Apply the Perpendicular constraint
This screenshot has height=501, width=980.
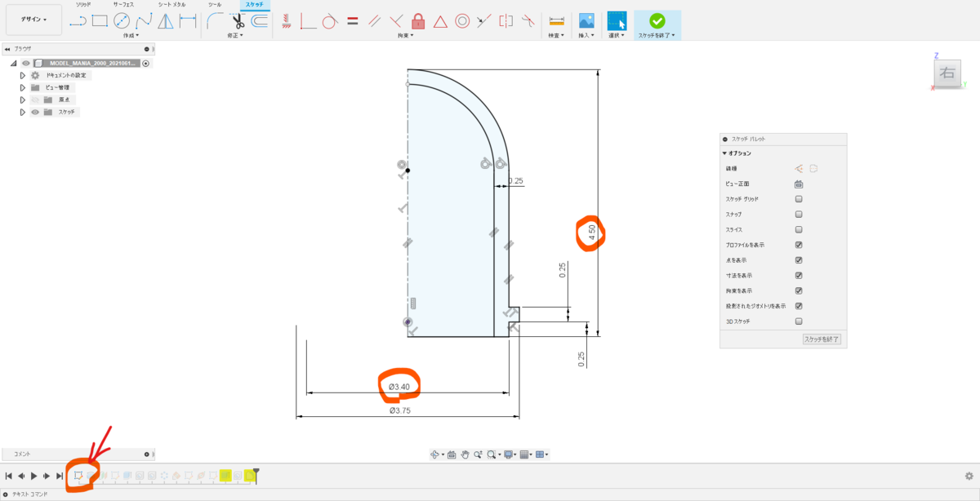[x=397, y=20]
